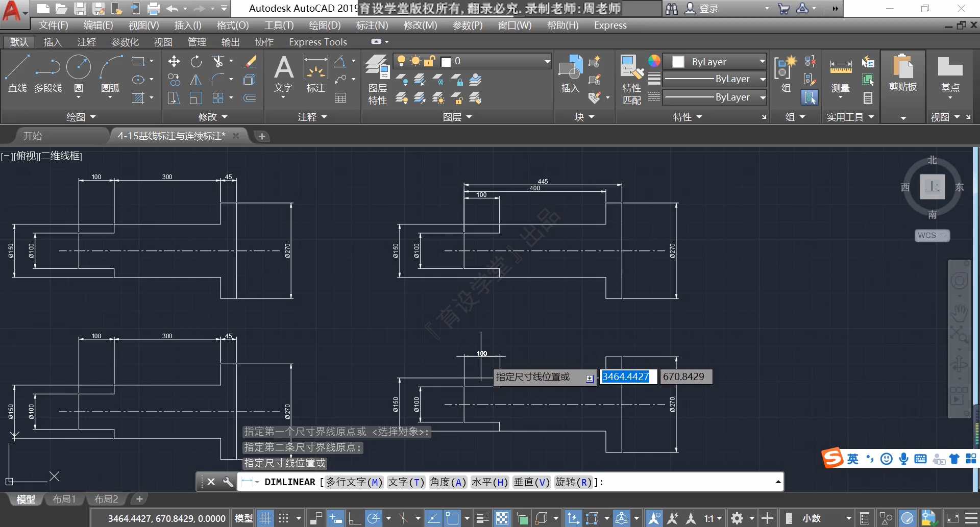Toggle lineweight display in status bar

[482, 518]
